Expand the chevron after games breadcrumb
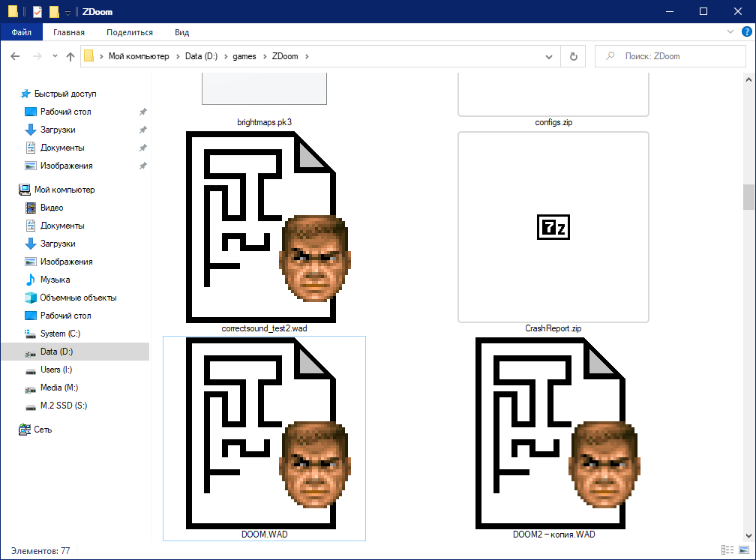The height and width of the screenshot is (560, 756). (x=265, y=56)
